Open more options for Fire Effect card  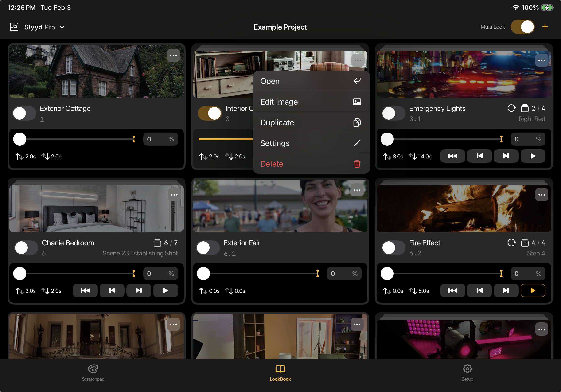point(541,195)
